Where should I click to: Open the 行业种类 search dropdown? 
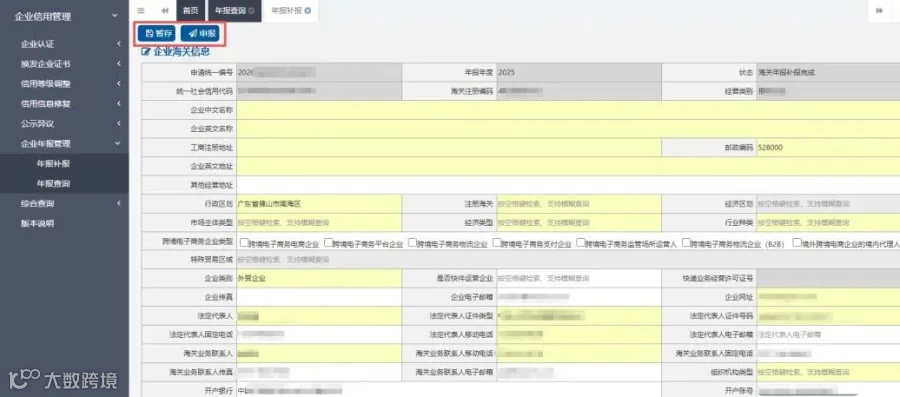828,223
